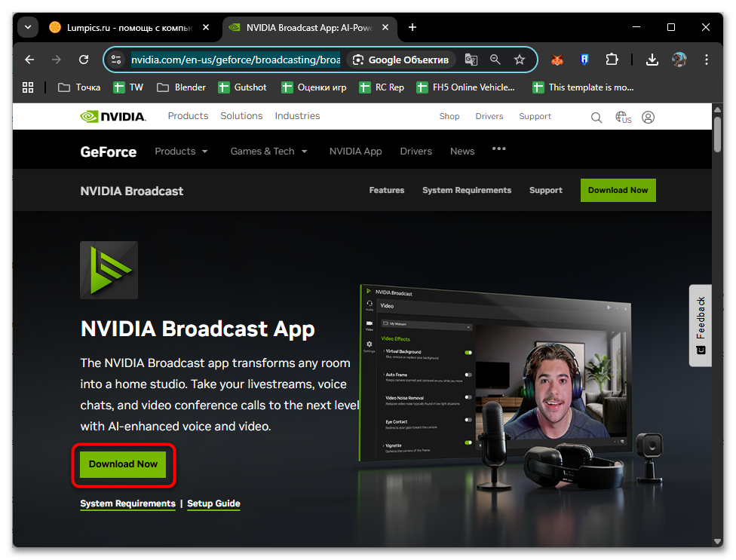Image resolution: width=736 pixels, height=560 pixels.
Task: Click the page vertical scrollbar thumb
Action: tap(717, 135)
